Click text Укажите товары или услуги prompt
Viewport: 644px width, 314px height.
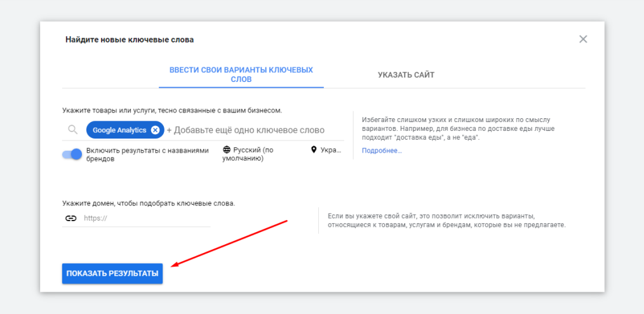pos(172,111)
